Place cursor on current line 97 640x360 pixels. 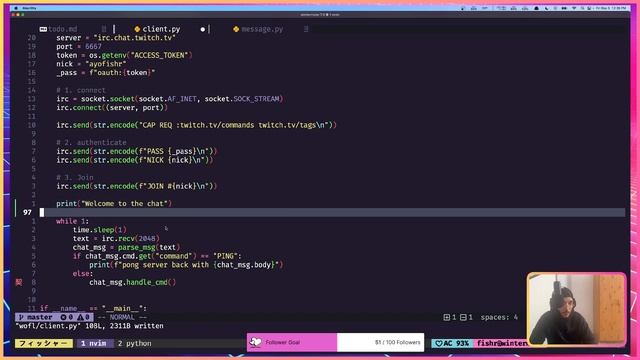pyautogui.click(x=333, y=212)
